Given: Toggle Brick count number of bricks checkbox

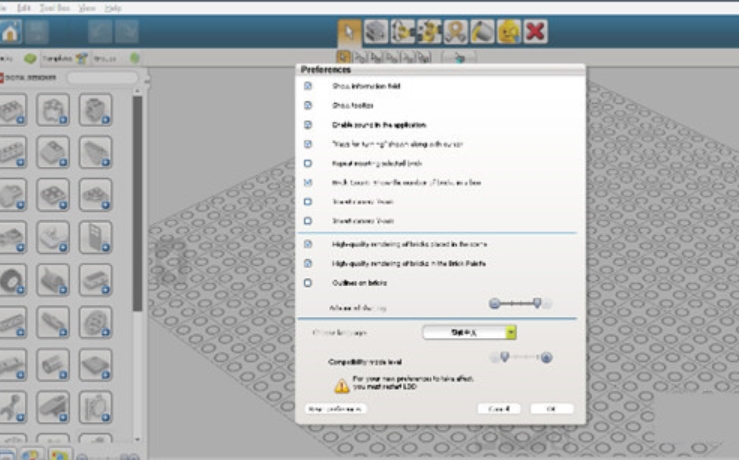Looking at the screenshot, I should pos(308,182).
